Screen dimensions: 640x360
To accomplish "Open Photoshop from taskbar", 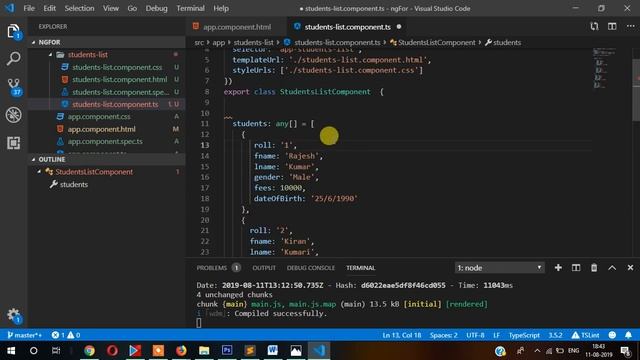I will click(x=227, y=351).
